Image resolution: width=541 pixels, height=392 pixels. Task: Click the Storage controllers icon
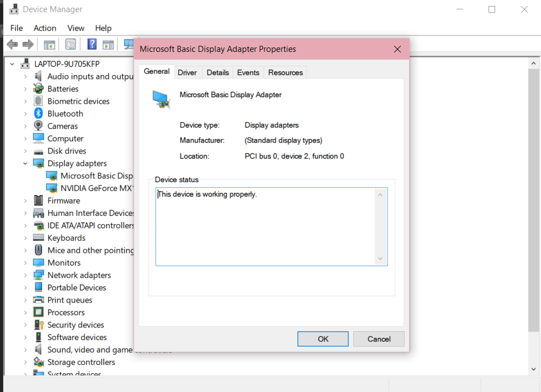click(38, 362)
